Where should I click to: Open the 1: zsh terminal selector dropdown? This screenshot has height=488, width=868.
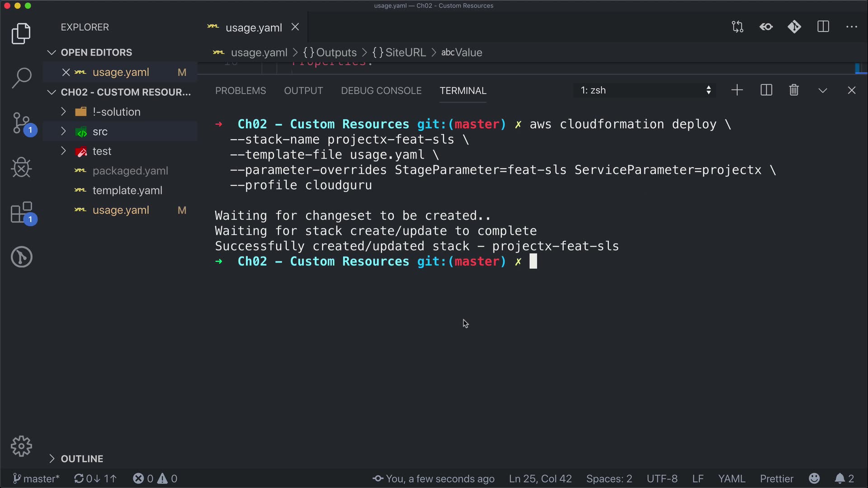[x=645, y=90]
